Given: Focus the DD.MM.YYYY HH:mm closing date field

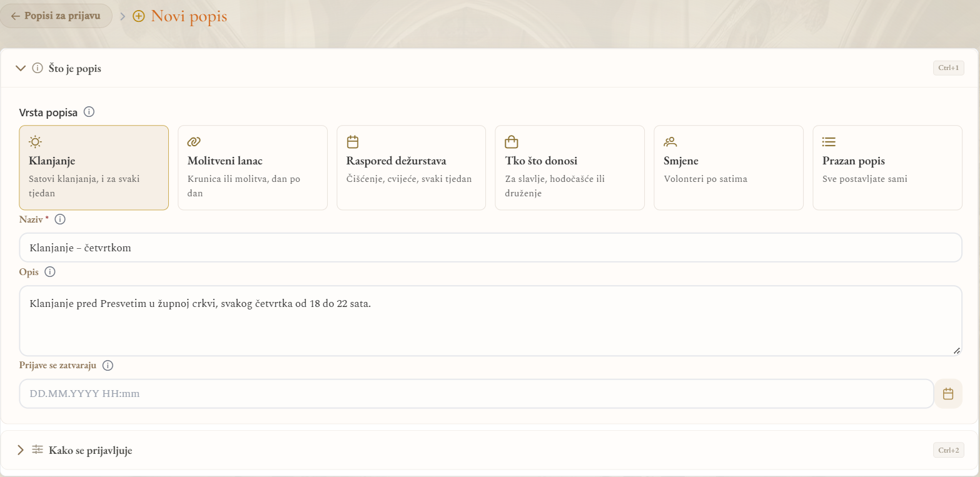Looking at the screenshot, I should (x=477, y=394).
